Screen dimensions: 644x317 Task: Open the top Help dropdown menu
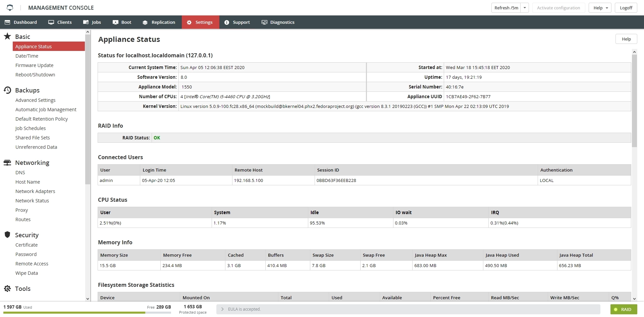(x=600, y=8)
